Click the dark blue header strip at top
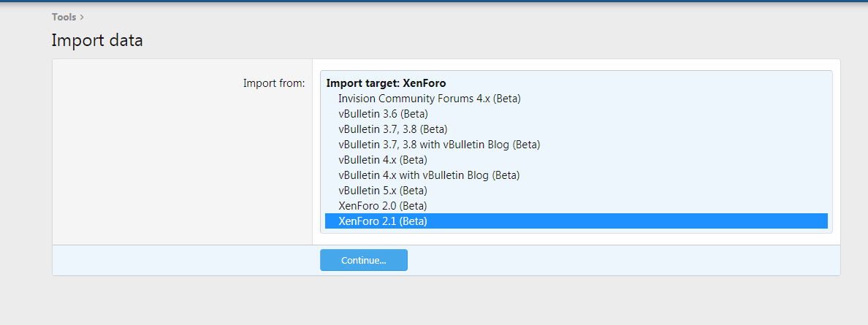Viewport: 868px width, 325px height. pos(434,1)
